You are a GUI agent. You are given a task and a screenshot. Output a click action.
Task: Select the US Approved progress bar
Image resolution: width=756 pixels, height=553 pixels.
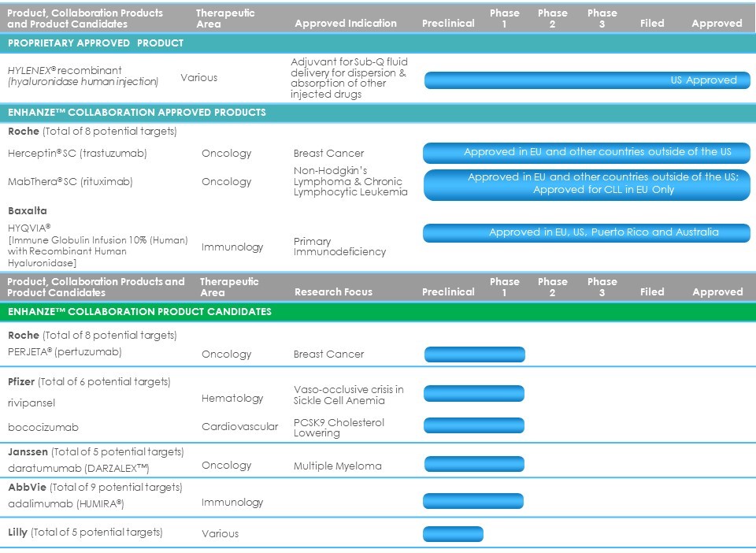point(587,80)
